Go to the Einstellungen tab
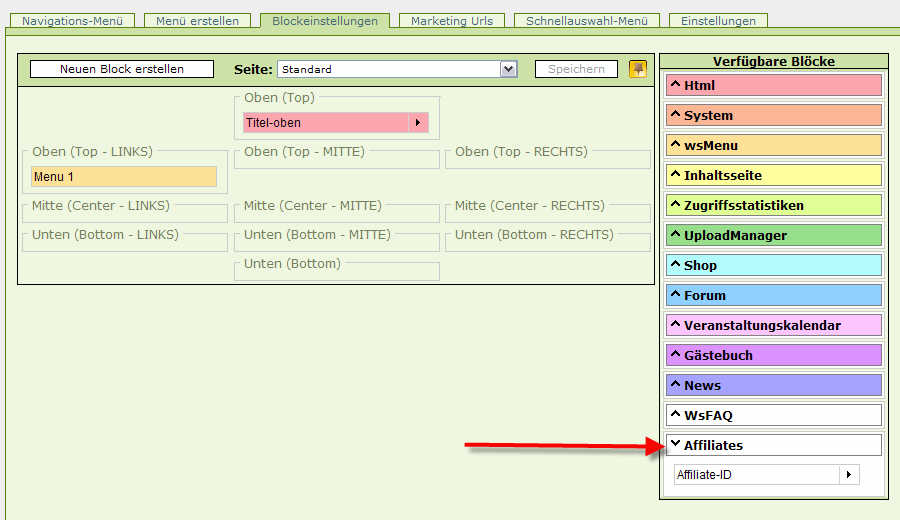 (x=718, y=21)
